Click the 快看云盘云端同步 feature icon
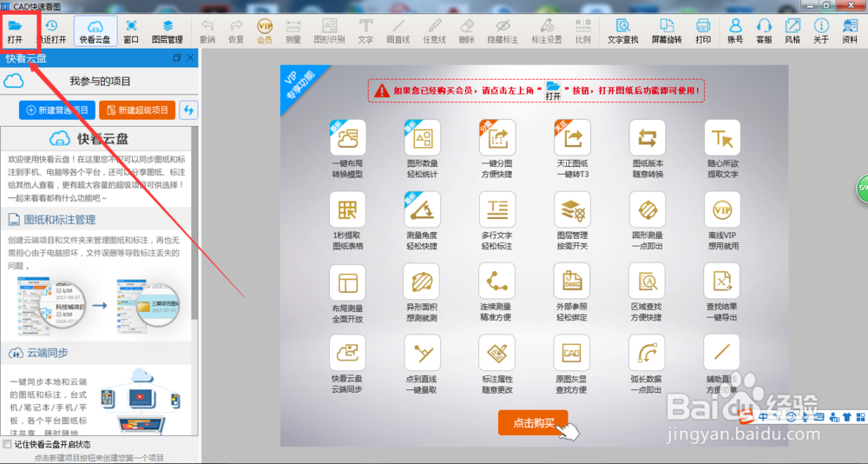Screen dimensions: 868x464 tap(348, 353)
